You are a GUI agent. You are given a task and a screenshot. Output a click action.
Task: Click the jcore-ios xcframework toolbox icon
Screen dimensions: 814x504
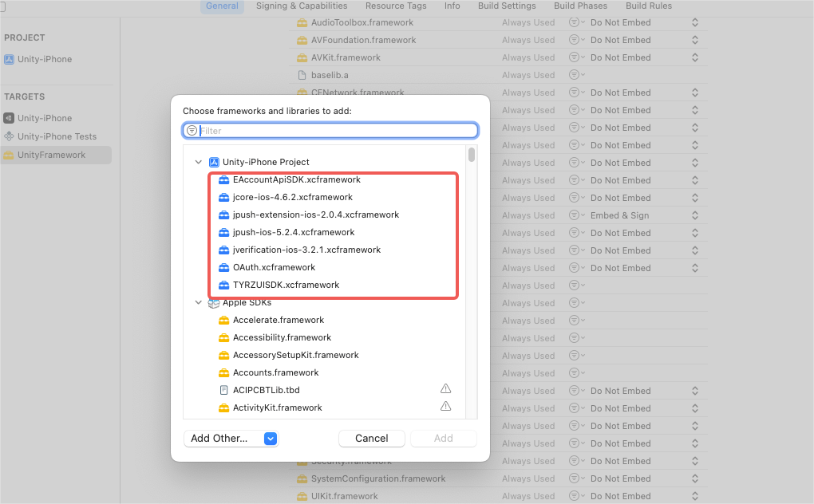click(x=223, y=198)
